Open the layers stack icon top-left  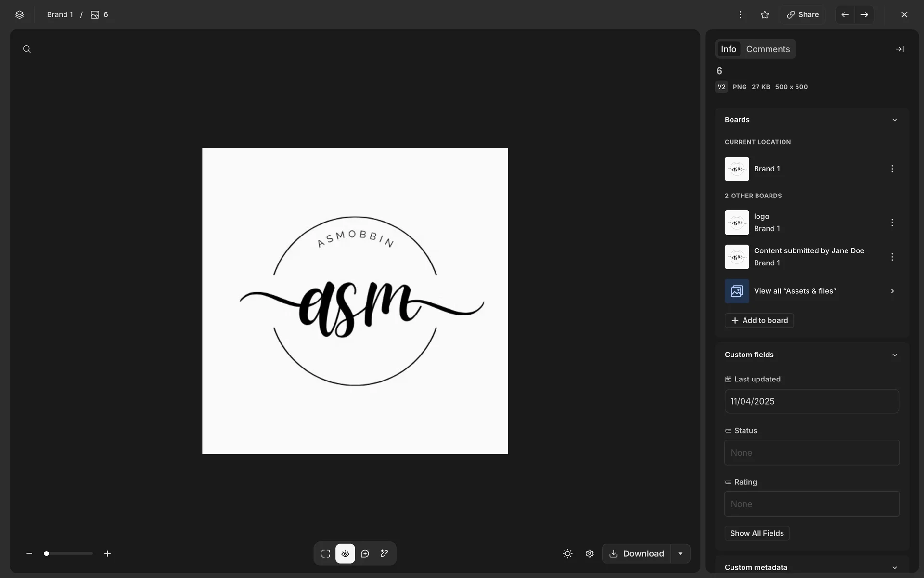point(19,14)
